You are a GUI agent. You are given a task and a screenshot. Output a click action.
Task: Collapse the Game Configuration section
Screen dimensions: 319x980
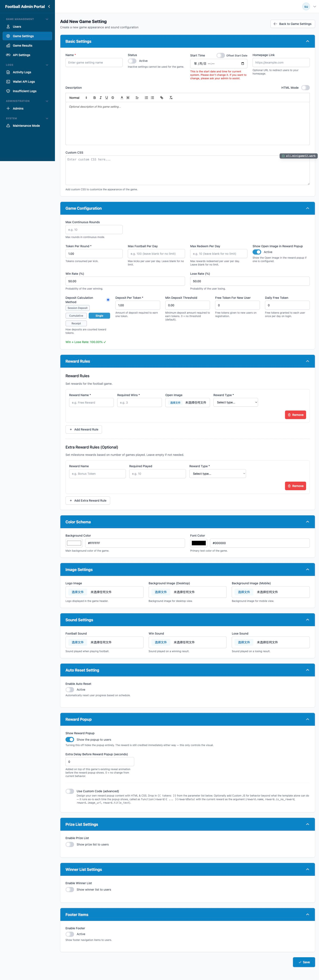click(x=308, y=208)
